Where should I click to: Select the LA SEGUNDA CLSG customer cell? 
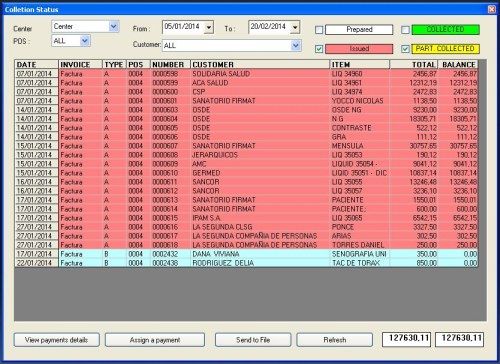point(260,227)
